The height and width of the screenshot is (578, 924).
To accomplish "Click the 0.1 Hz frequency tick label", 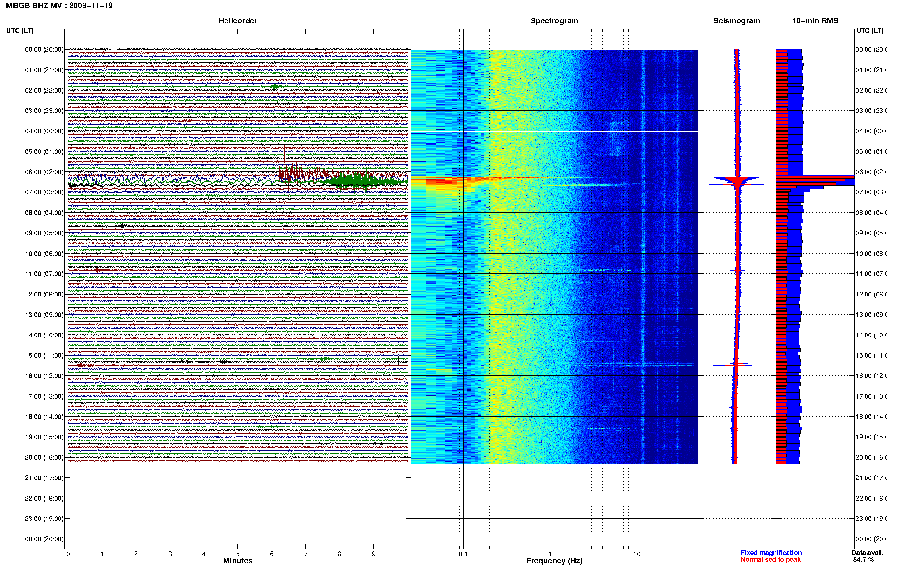I will pos(463,554).
